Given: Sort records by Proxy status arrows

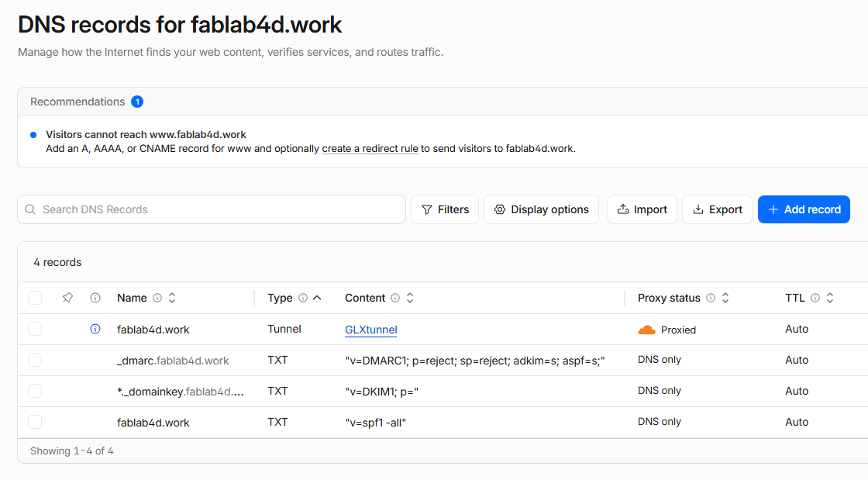Looking at the screenshot, I should point(725,298).
